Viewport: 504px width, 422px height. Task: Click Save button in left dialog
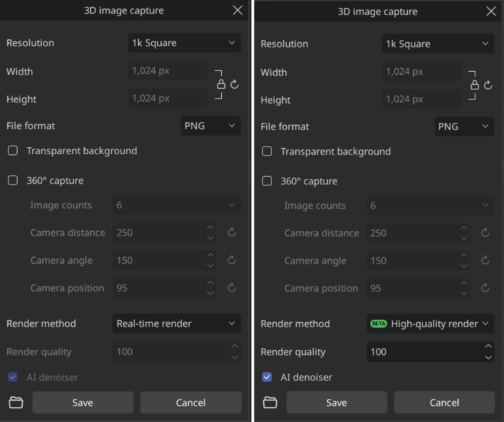coord(83,402)
